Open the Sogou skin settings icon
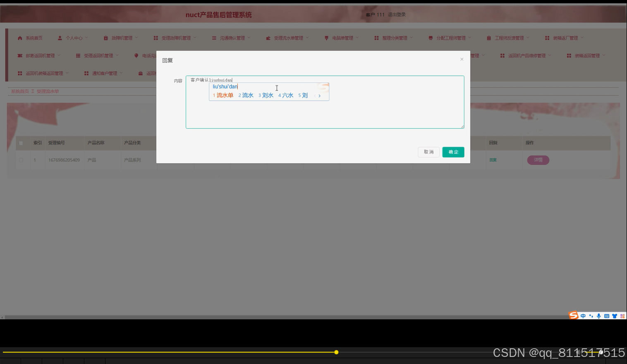This screenshot has height=364, width=627. click(615, 316)
